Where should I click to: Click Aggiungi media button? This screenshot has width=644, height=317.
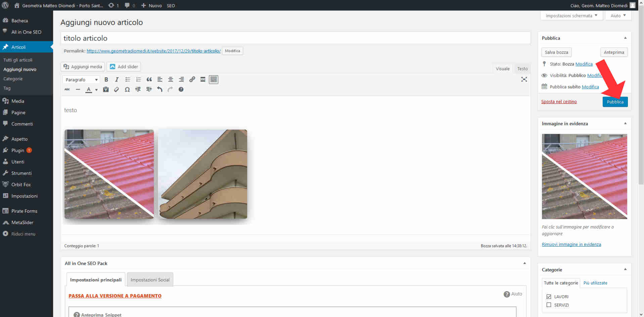[83, 67]
